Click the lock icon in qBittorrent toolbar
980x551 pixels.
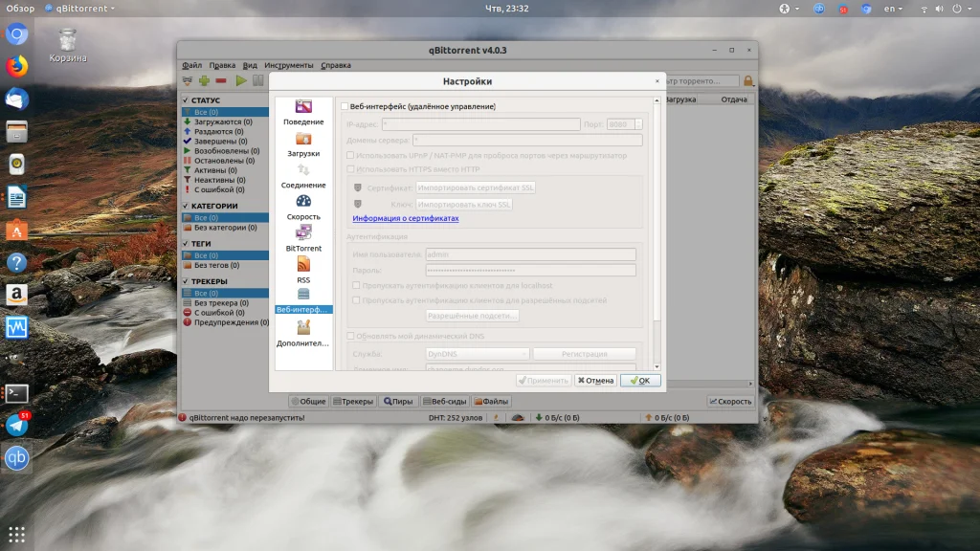[x=748, y=80]
